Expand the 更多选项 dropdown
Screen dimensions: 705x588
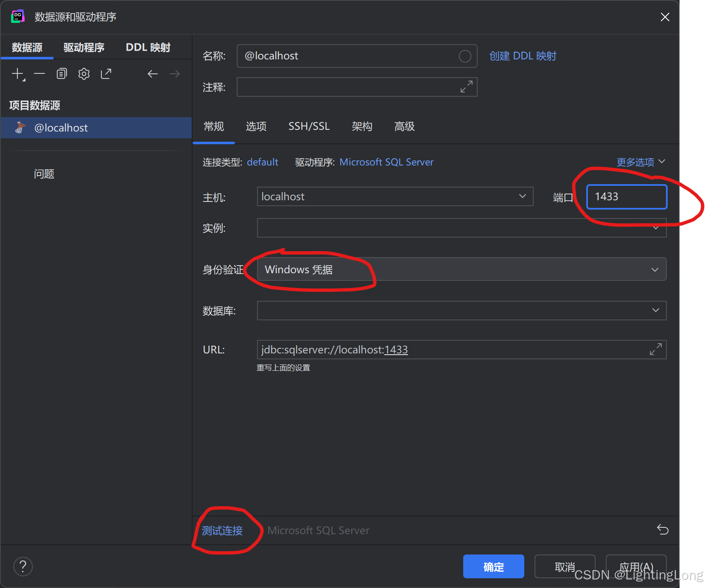pos(641,162)
